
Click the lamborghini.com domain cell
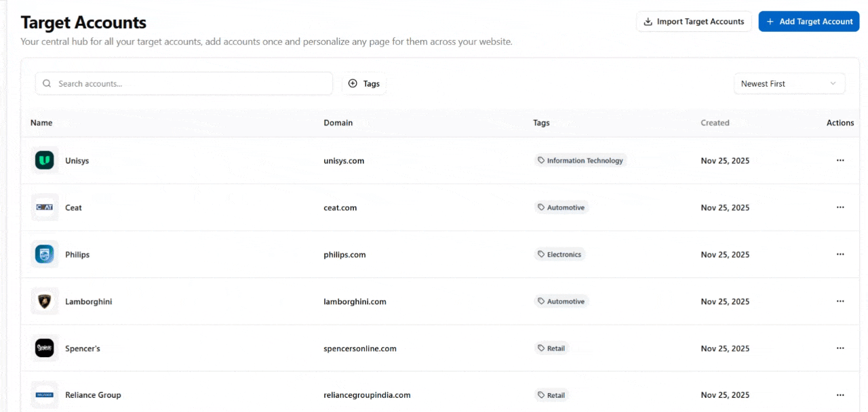[x=355, y=302]
